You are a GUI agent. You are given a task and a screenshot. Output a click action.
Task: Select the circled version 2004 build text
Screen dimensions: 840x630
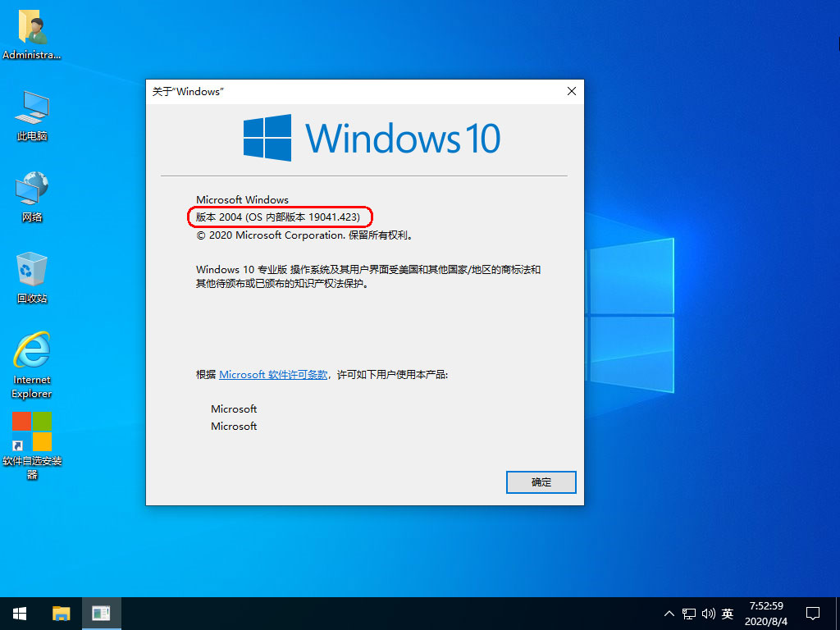[x=279, y=217]
